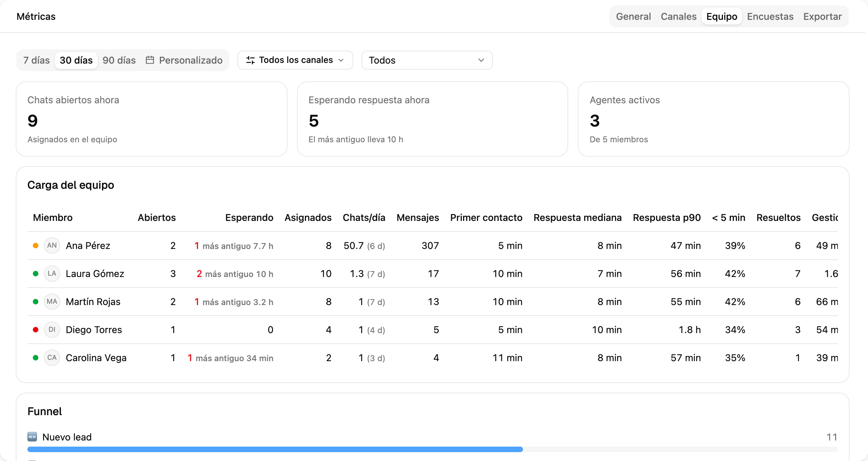Click the LA avatar for Laura Gómez
This screenshot has width=868, height=461.
(x=52, y=274)
